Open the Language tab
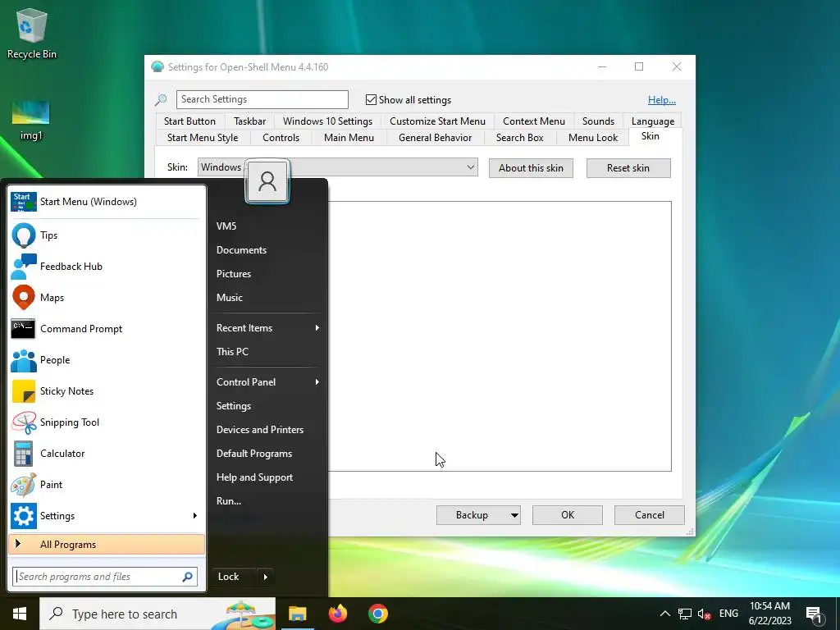This screenshot has height=630, width=840. pyautogui.click(x=652, y=121)
